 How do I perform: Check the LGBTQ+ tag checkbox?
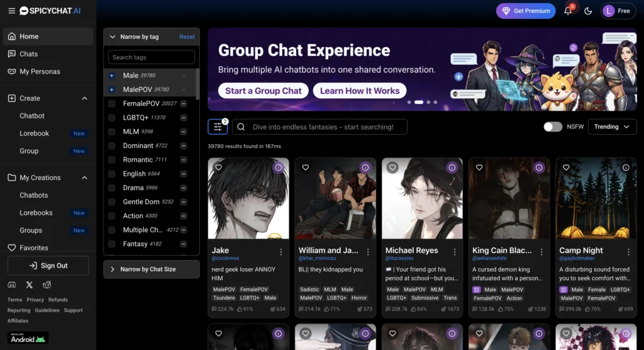tap(112, 118)
